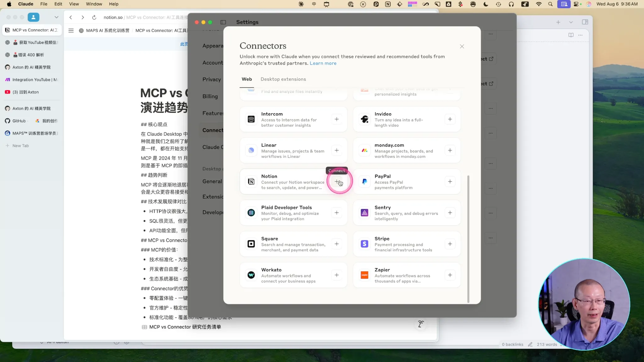Open the Window menu in menu bar

[94, 4]
